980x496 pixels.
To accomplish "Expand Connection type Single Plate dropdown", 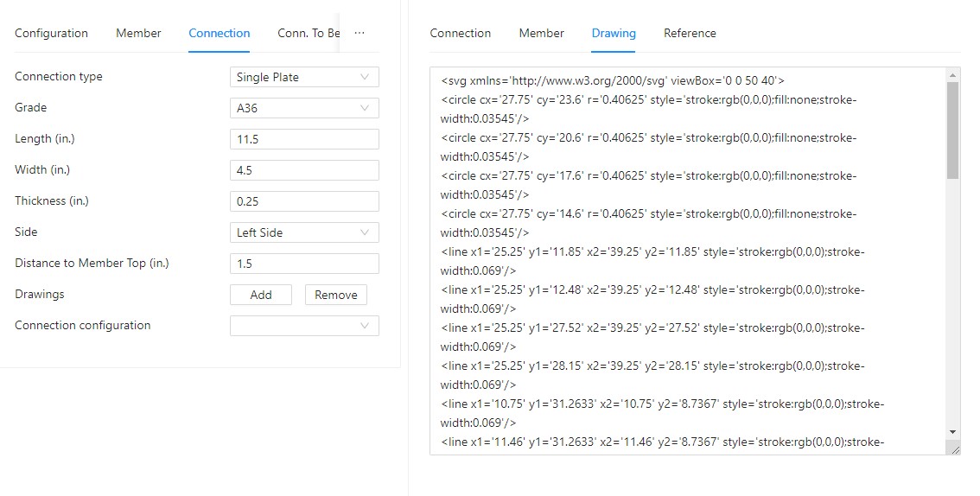I will [x=304, y=77].
